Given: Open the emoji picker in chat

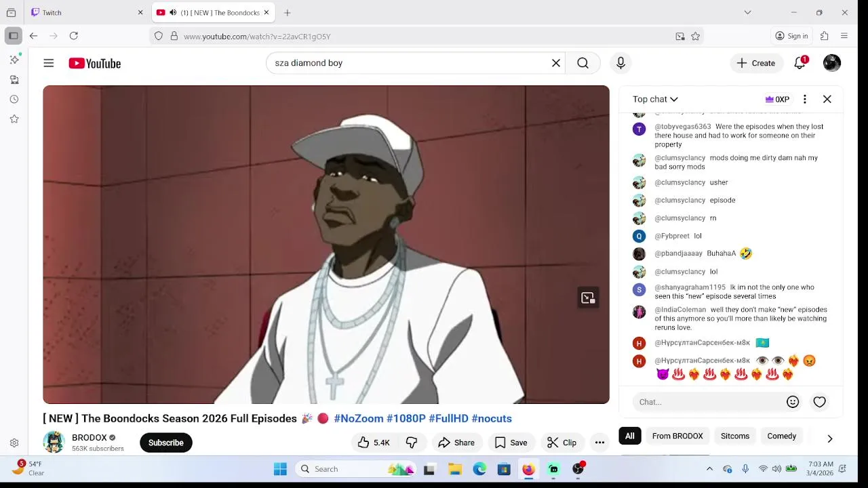Looking at the screenshot, I should pos(793,402).
